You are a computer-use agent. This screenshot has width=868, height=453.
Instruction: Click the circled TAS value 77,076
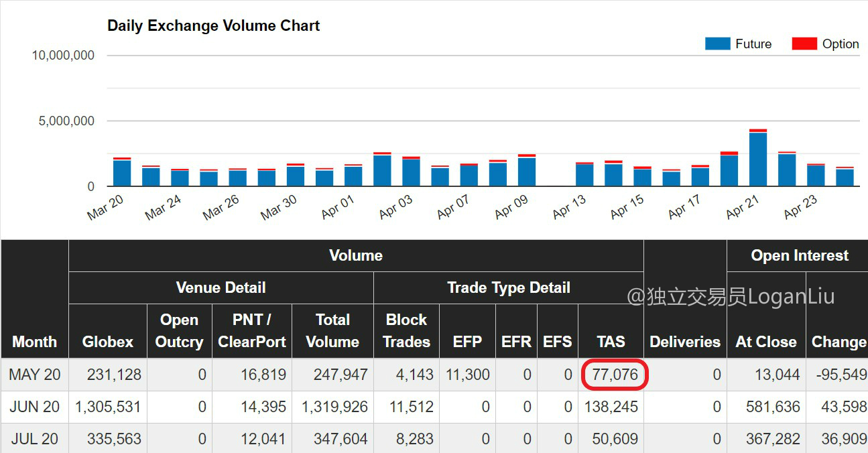pos(615,375)
